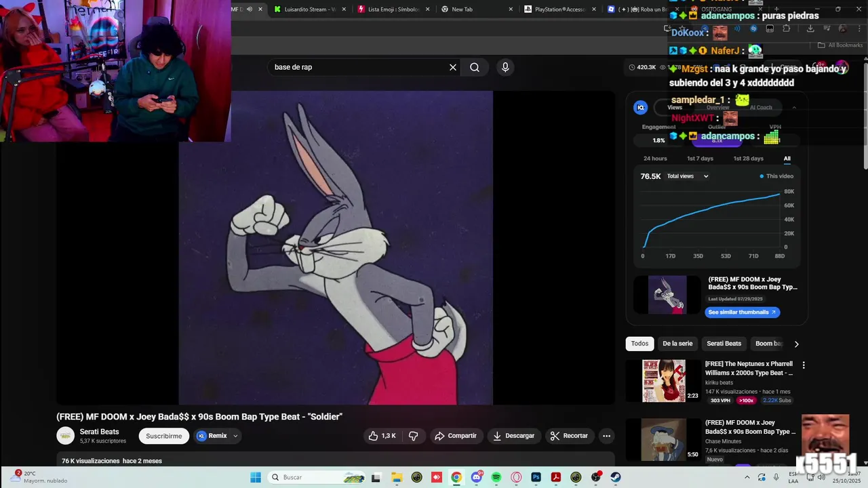Click the Bugs Bunny video player
Screen dimensions: 868x488
point(336,247)
